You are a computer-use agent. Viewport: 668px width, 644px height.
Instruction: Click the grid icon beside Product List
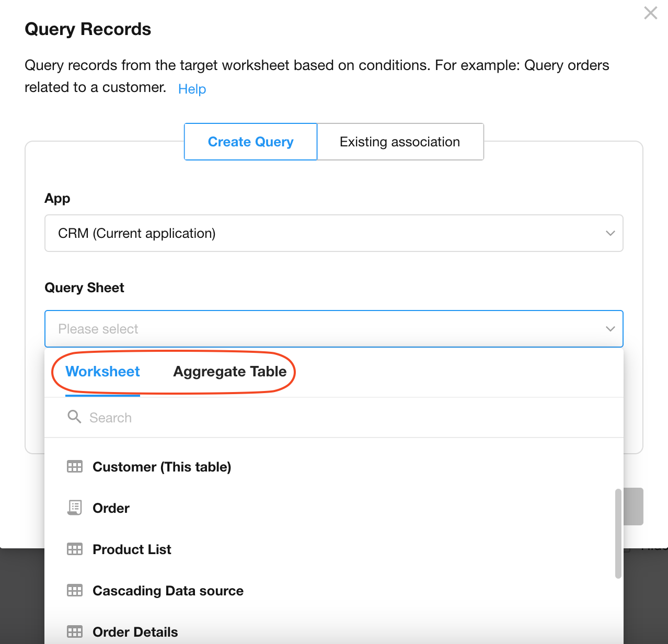pos(75,549)
